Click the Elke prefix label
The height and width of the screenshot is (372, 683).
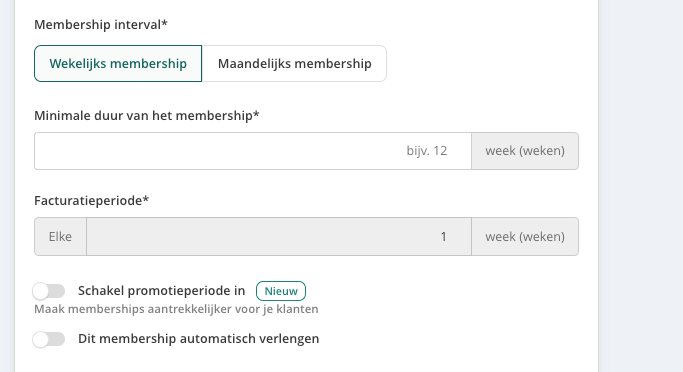coord(61,237)
